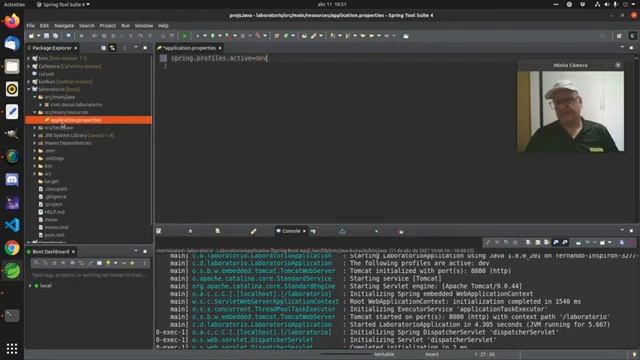The image size is (640, 360).
Task: Select the HELP.md file
Action: click(x=54, y=212)
